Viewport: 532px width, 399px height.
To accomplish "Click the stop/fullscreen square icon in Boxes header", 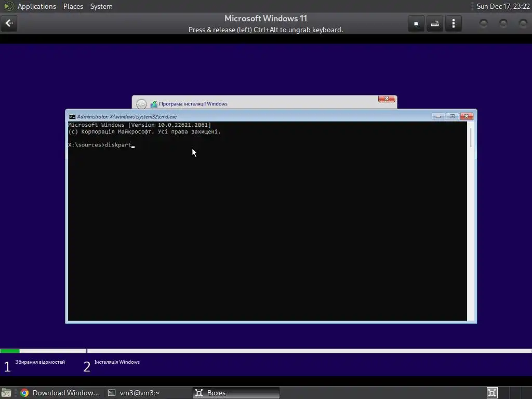I will click(x=416, y=23).
